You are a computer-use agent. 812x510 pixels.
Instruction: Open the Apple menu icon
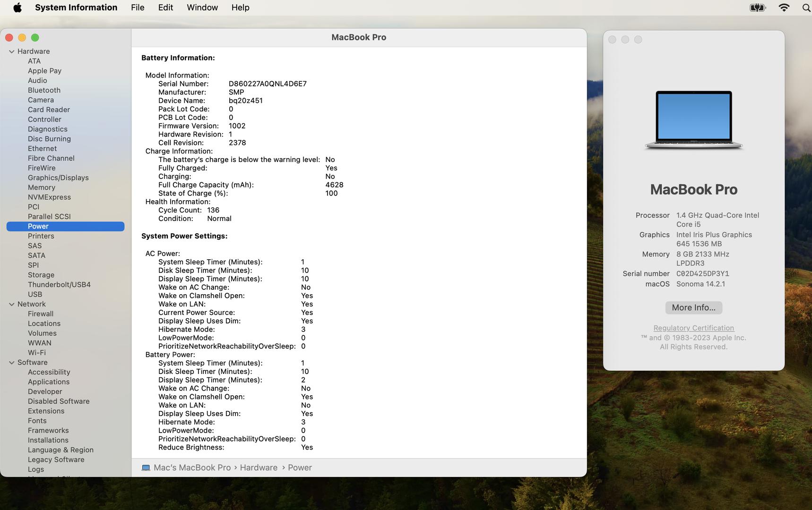pos(17,8)
